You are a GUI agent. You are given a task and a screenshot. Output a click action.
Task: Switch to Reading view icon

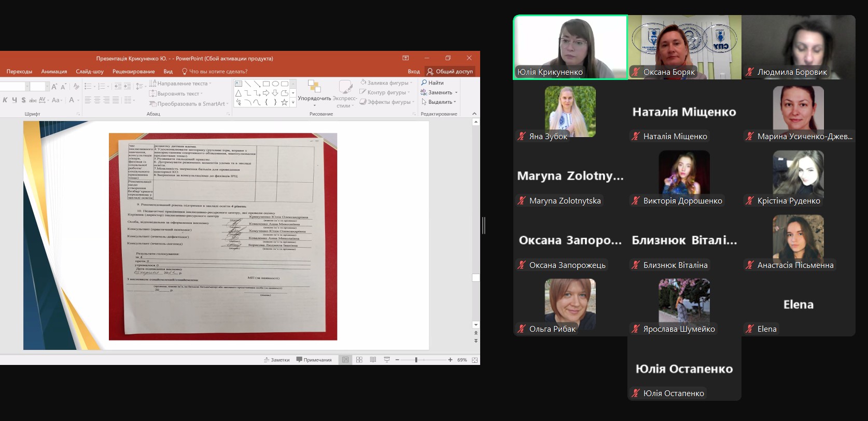373,360
